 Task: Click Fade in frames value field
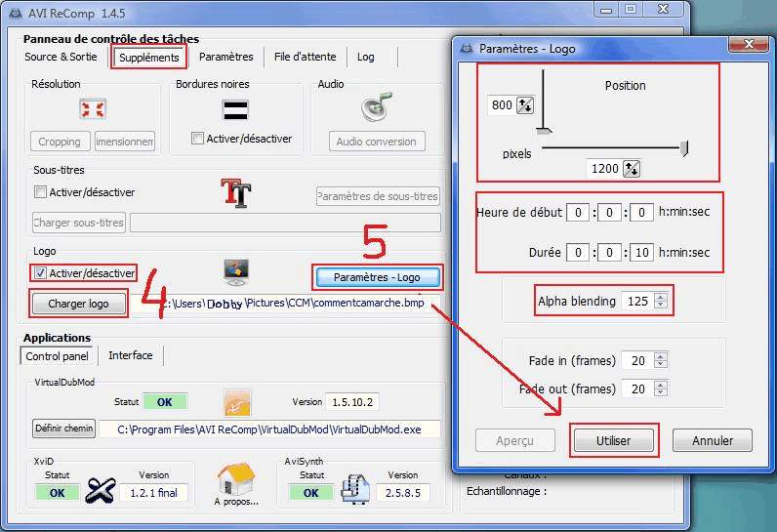(637, 360)
